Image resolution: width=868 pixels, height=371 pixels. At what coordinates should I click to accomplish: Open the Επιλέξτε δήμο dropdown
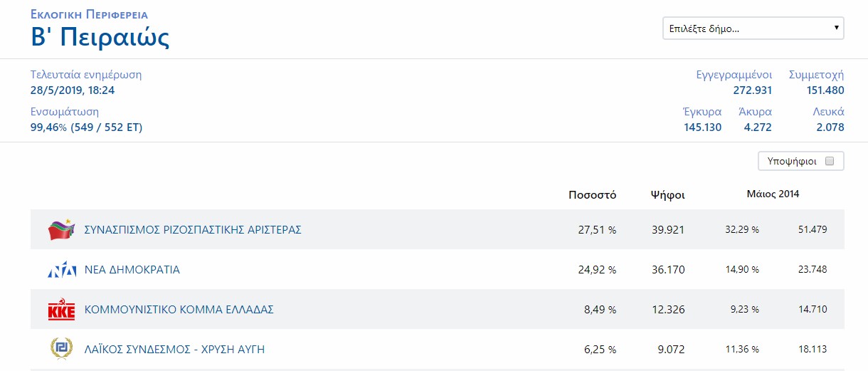pos(753,28)
